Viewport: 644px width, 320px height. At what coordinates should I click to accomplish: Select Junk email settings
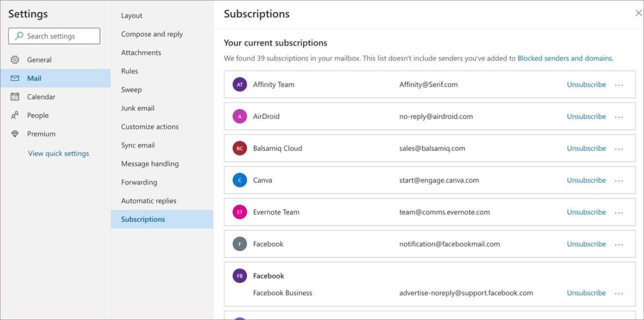pos(138,108)
